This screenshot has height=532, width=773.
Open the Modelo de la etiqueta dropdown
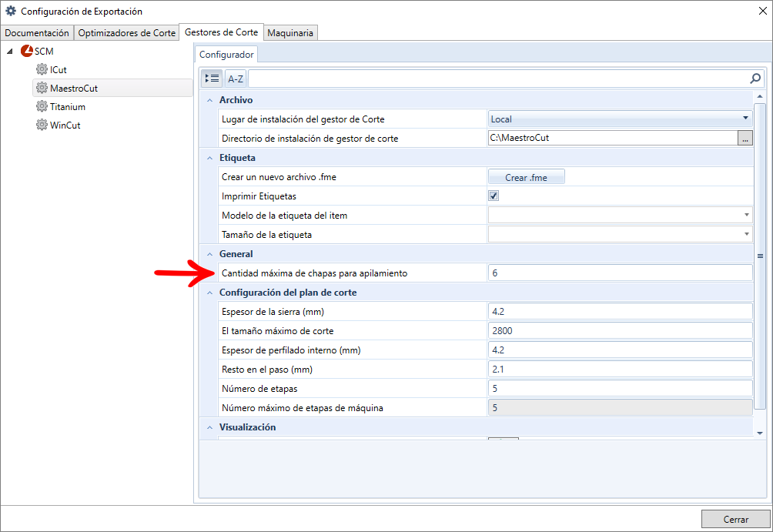746,215
